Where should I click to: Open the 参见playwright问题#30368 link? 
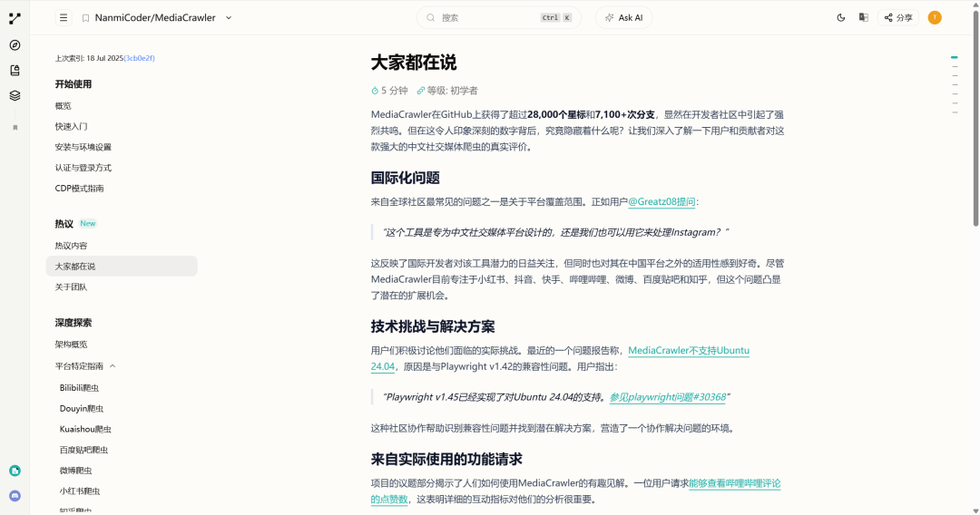click(668, 397)
